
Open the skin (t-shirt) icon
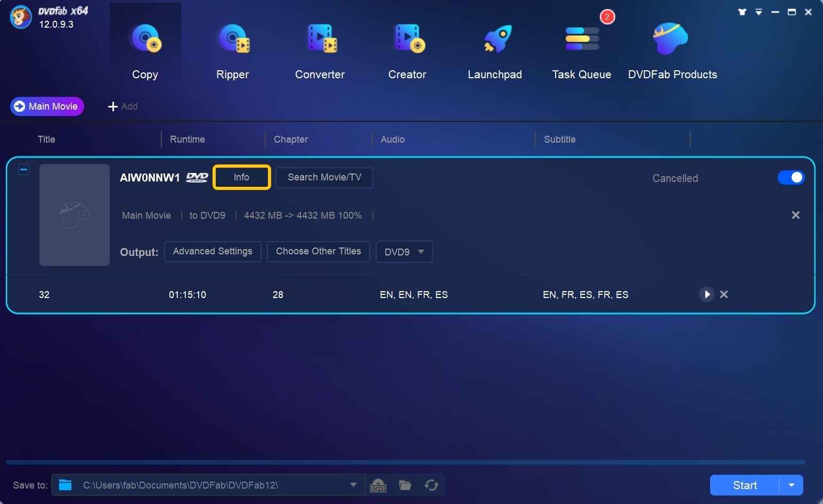click(x=742, y=12)
